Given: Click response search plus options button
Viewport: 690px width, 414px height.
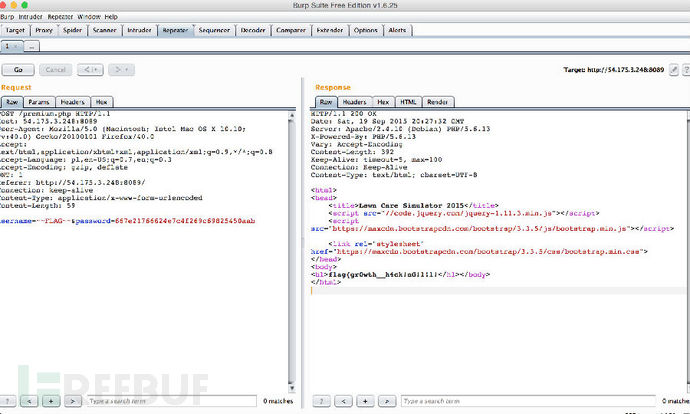Looking at the screenshot, I should pyautogui.click(x=365, y=401).
